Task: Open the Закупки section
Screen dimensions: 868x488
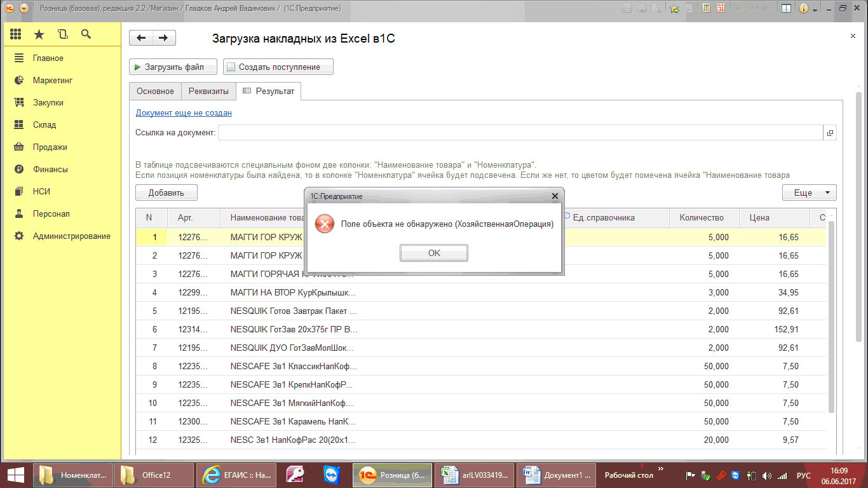Action: pos(48,102)
